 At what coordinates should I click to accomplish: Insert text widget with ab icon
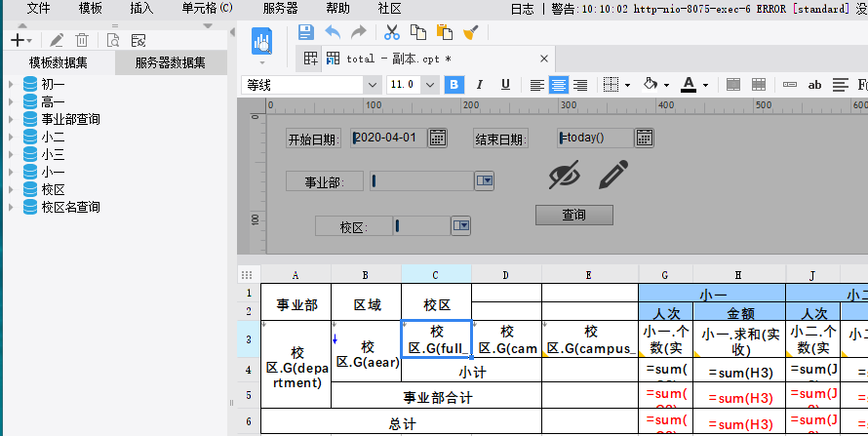(814, 85)
